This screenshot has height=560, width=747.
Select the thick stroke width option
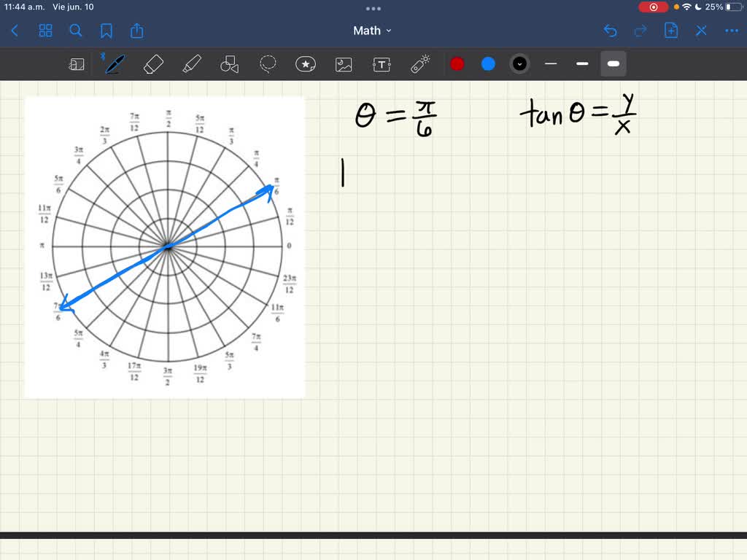(613, 64)
